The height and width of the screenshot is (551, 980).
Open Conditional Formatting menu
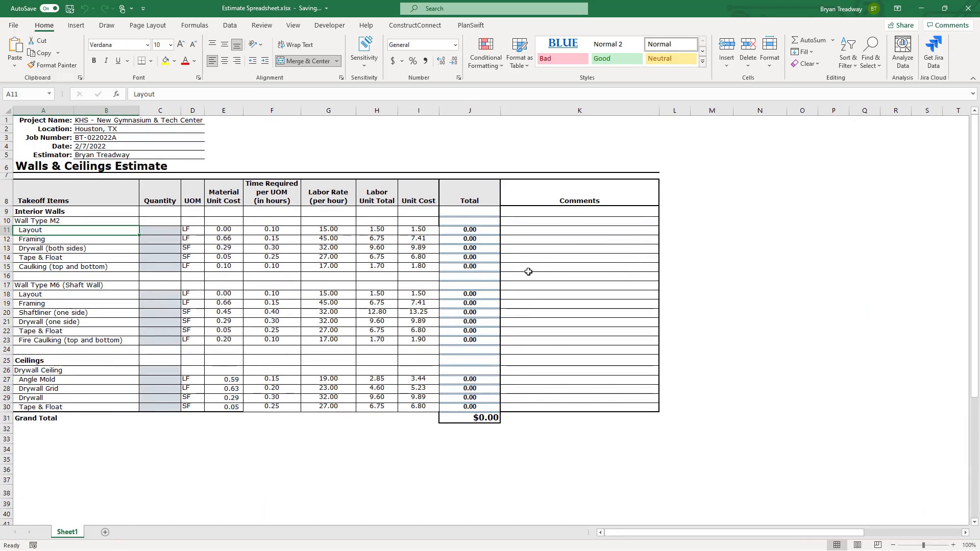pos(485,54)
